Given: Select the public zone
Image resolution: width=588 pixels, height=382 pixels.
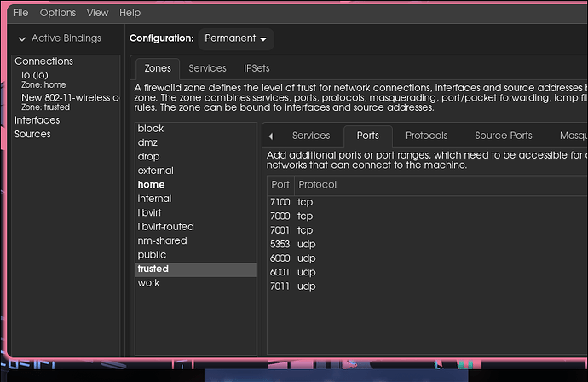Looking at the screenshot, I should pos(195,255).
